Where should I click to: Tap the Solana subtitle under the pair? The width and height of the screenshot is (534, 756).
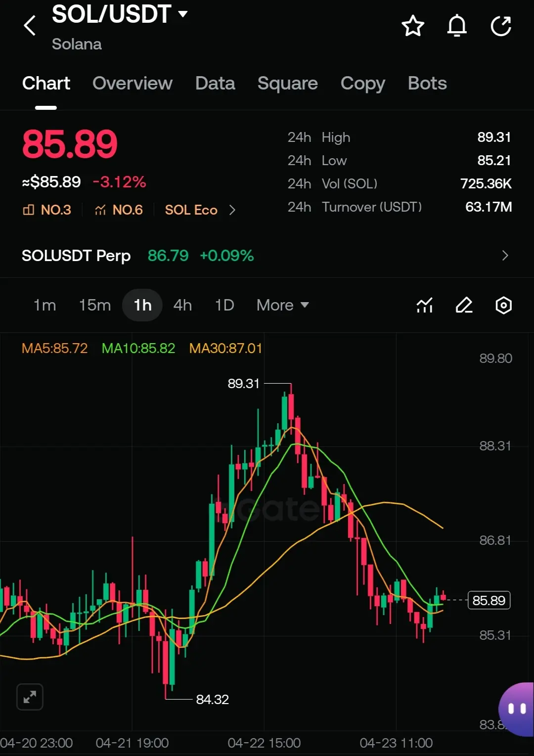point(77,44)
